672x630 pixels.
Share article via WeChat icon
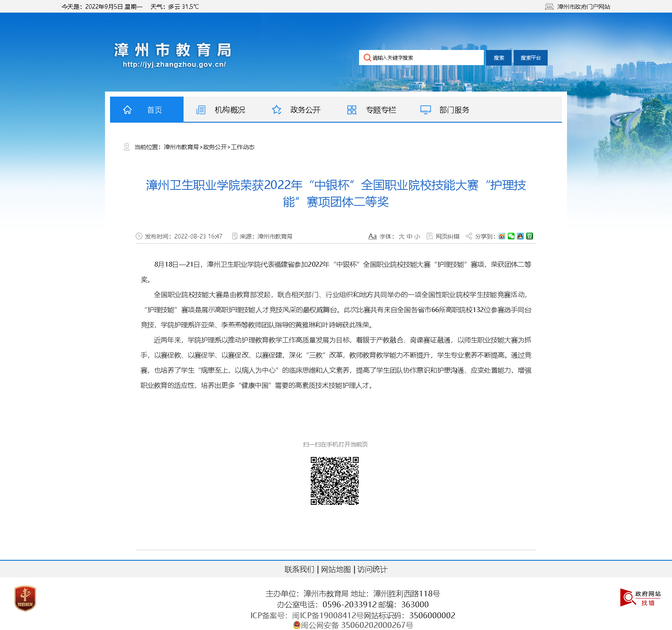point(511,236)
